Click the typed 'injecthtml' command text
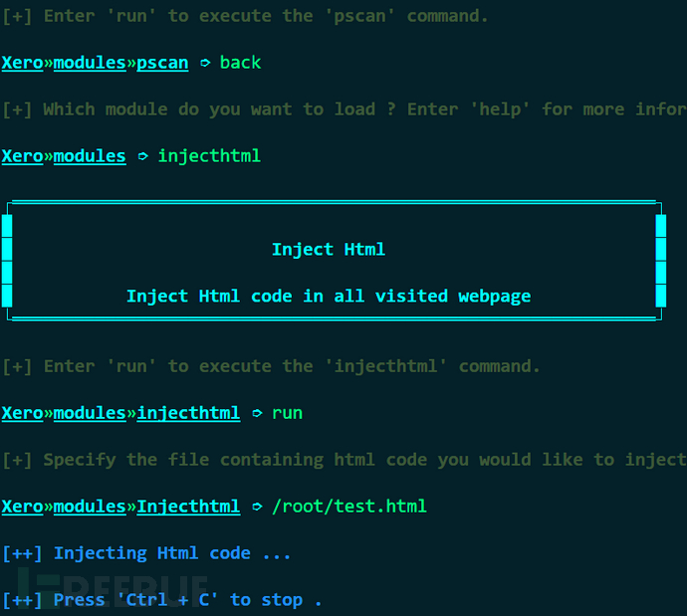 (x=209, y=156)
